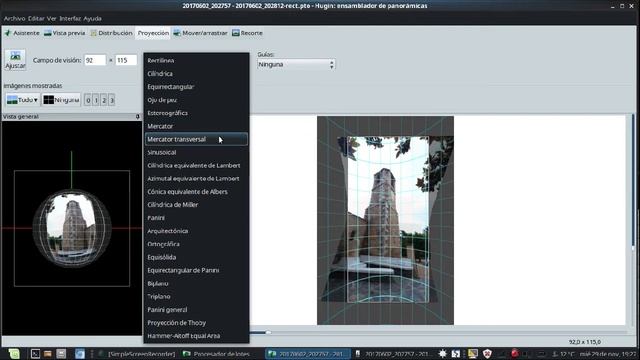Choose Panini projection
Screen dimensions: 640x360
click(196, 218)
